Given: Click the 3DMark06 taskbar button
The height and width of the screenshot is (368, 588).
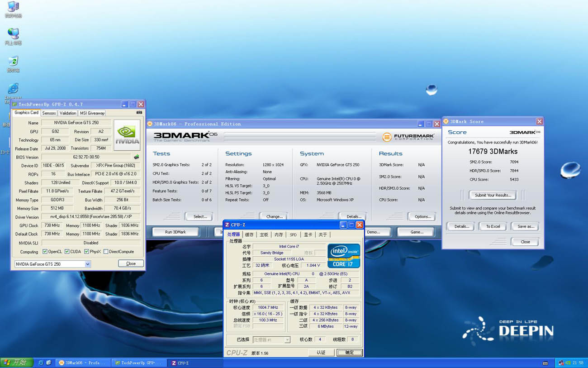Looking at the screenshot, I should coord(83,363).
